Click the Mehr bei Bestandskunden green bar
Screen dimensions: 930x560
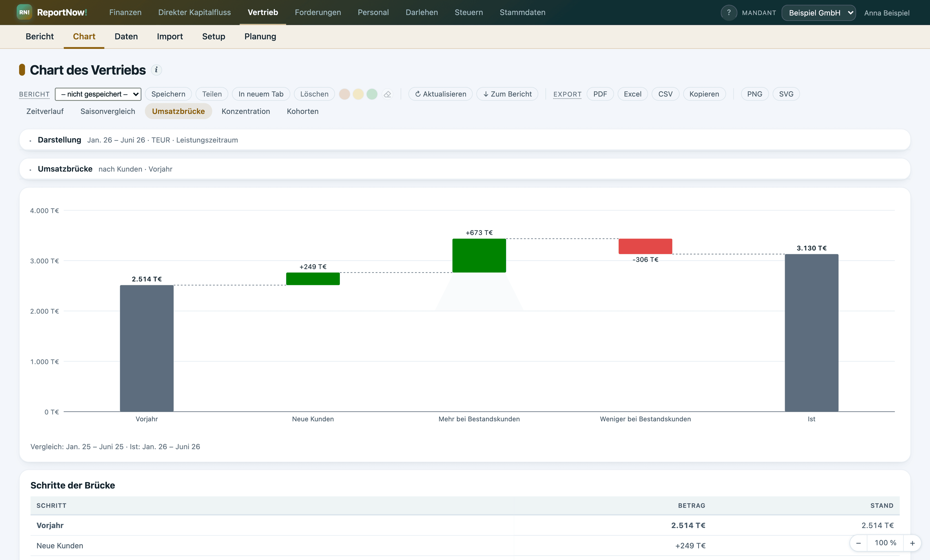479,255
